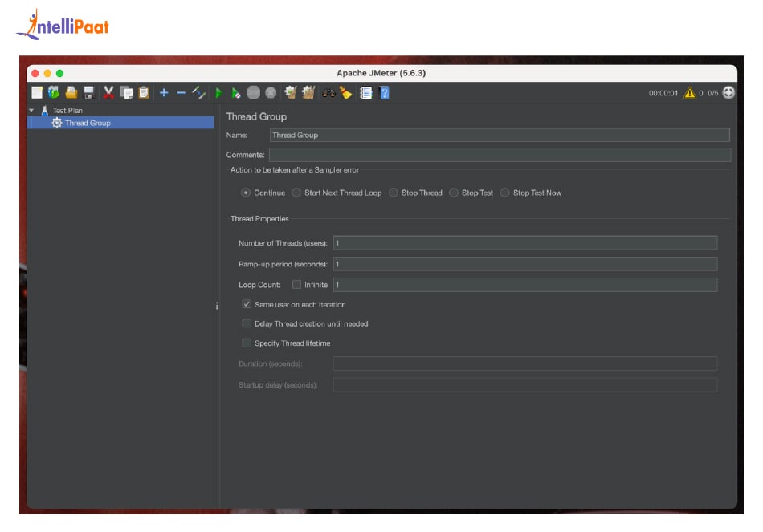Save the test plan with floppy icon
763x532 pixels.
click(88, 93)
